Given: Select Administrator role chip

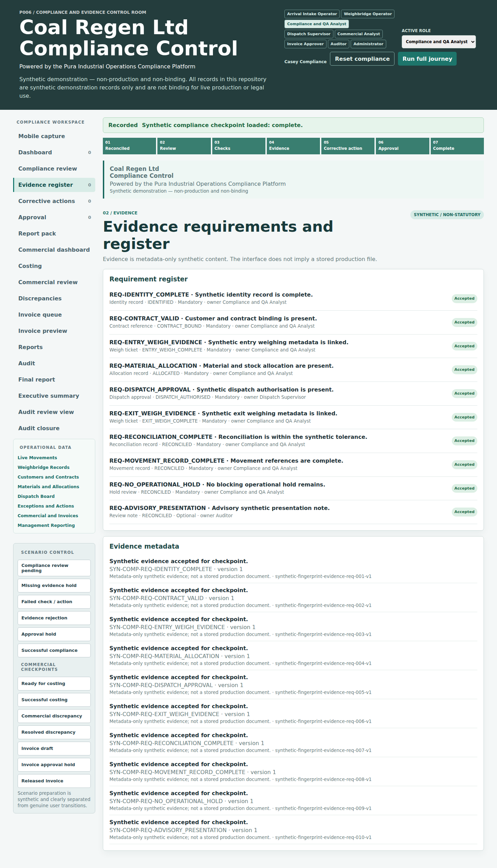Looking at the screenshot, I should 368,44.
